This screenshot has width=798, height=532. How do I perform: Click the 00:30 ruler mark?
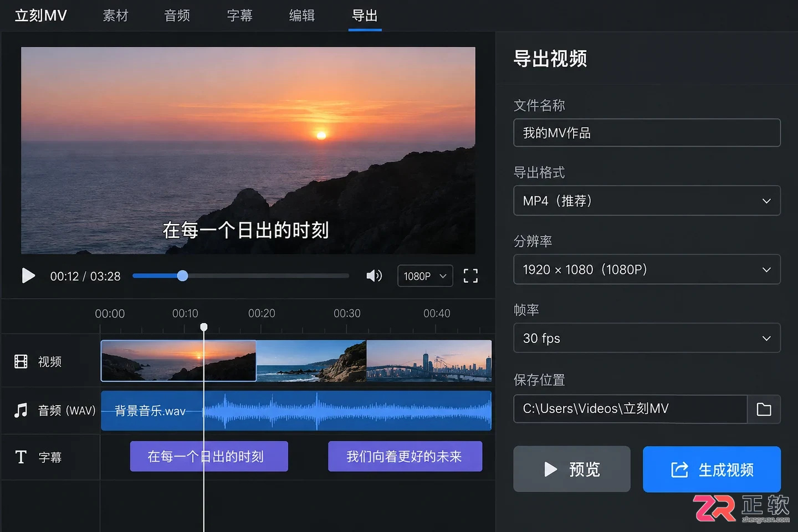pos(347,314)
